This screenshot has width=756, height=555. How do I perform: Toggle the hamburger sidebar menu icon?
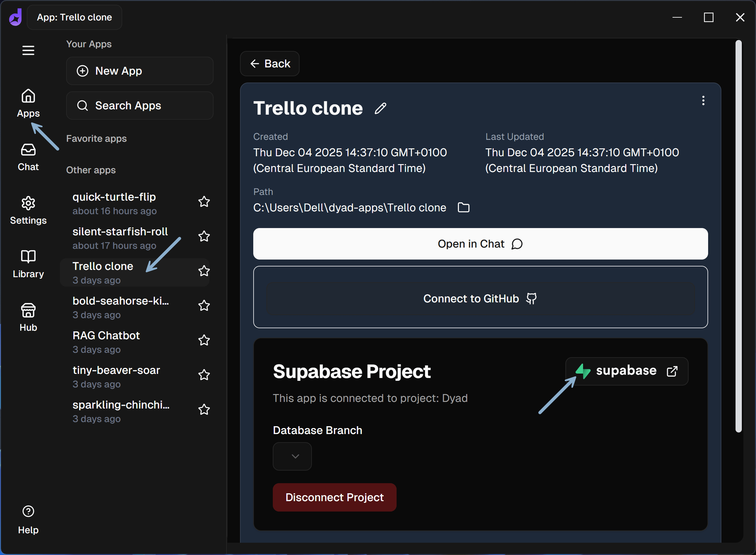pos(28,50)
